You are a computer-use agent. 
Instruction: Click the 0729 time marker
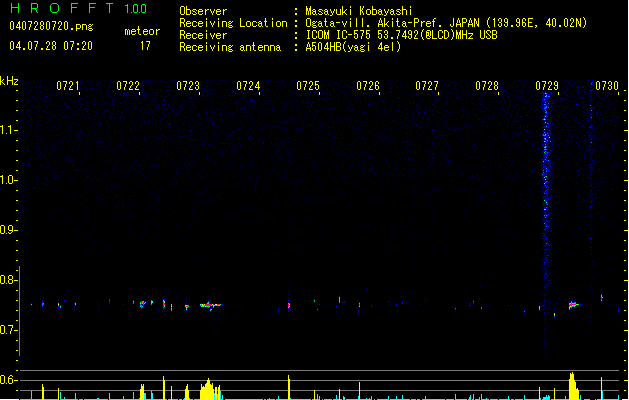click(547, 86)
